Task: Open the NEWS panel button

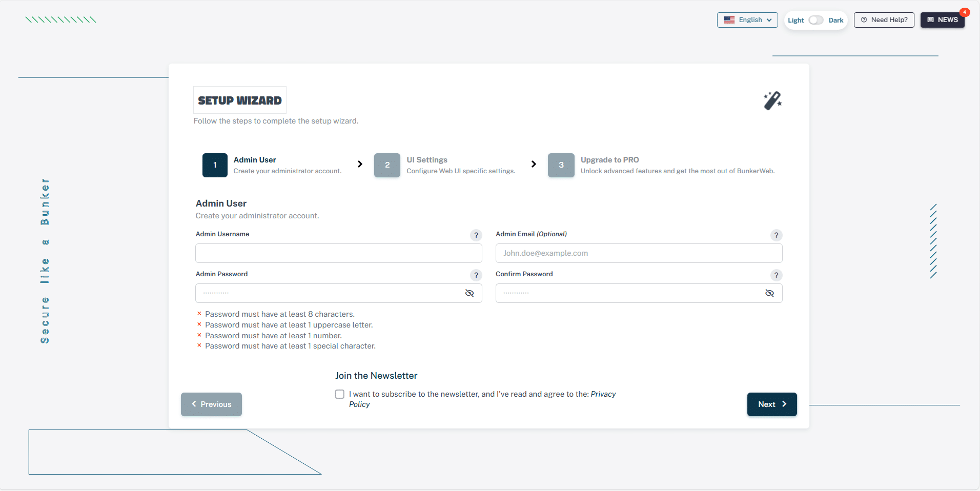Action: click(x=942, y=20)
